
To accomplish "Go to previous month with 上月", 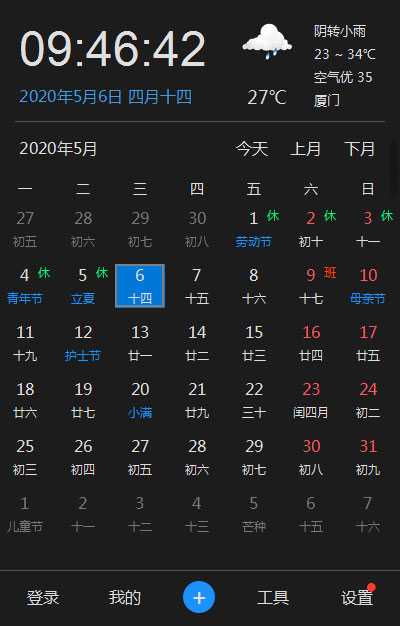I will click(306, 149).
